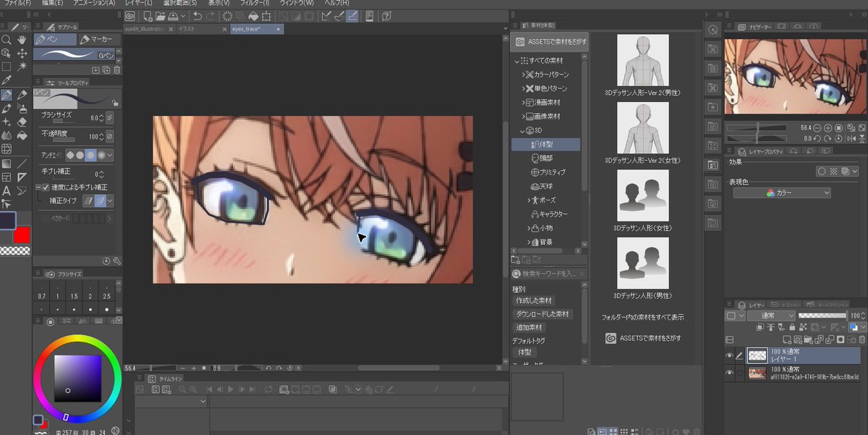Image resolution: width=868 pixels, height=435 pixels.
Task: Click 作成した素材 filter tag
Action: pyautogui.click(x=534, y=300)
